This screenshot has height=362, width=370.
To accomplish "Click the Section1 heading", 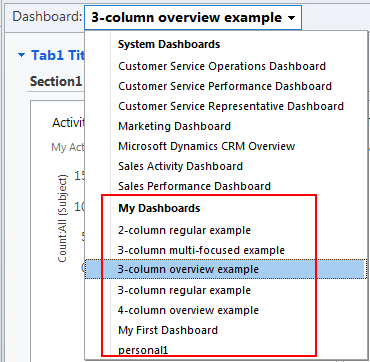I will 56,81.
